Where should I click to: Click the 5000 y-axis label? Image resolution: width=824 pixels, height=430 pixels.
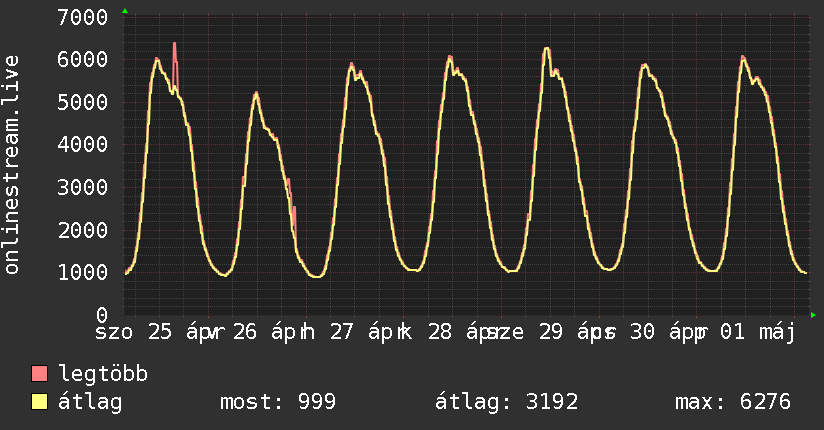(83, 102)
